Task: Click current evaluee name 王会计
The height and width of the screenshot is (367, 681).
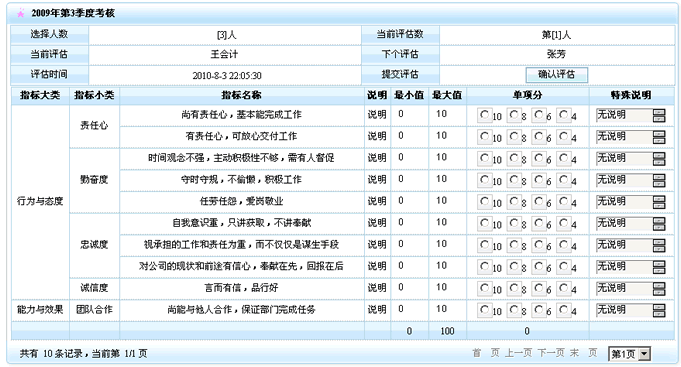Action: click(225, 54)
